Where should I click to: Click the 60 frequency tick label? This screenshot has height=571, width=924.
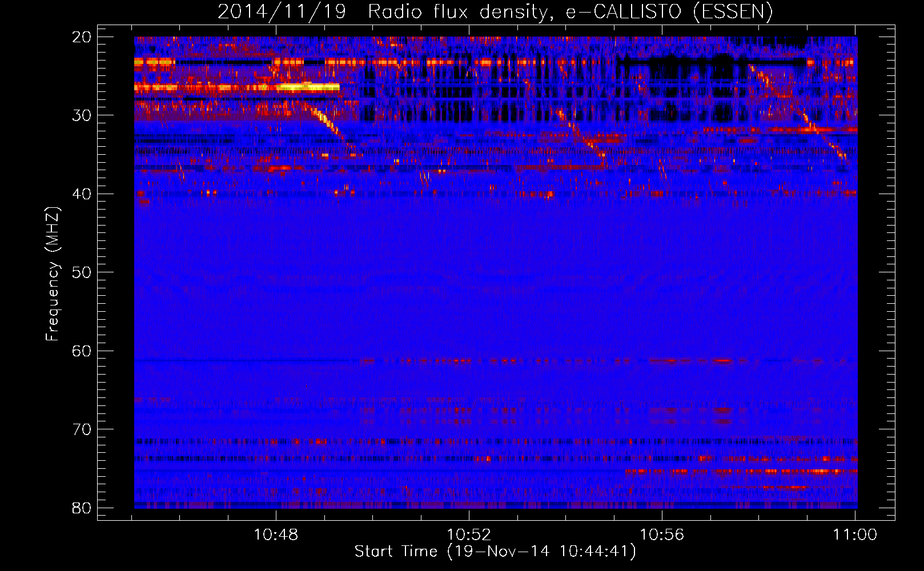click(82, 351)
